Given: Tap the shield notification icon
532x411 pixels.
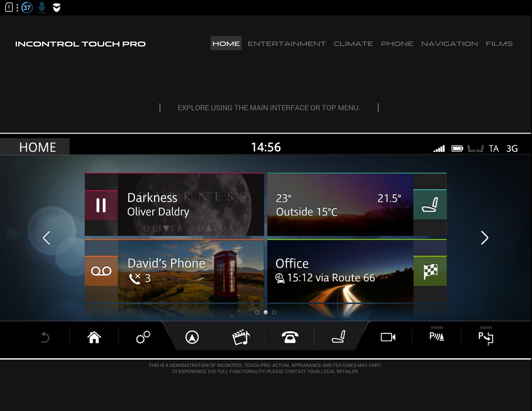Looking at the screenshot, I should pos(57,8).
